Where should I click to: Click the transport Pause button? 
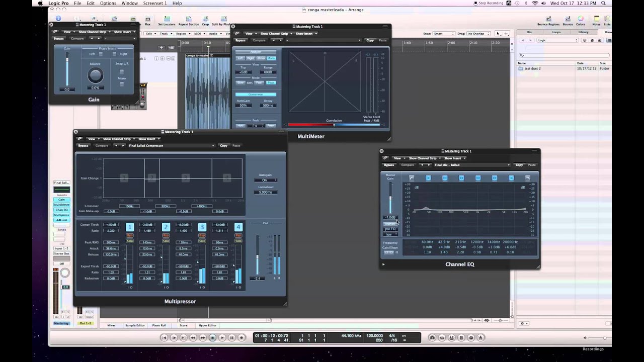click(232, 338)
